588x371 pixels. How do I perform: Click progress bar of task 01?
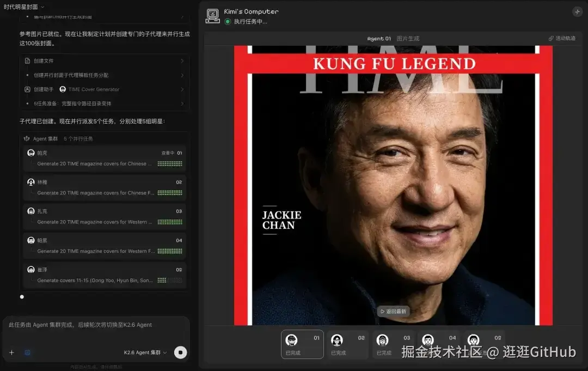170,163
